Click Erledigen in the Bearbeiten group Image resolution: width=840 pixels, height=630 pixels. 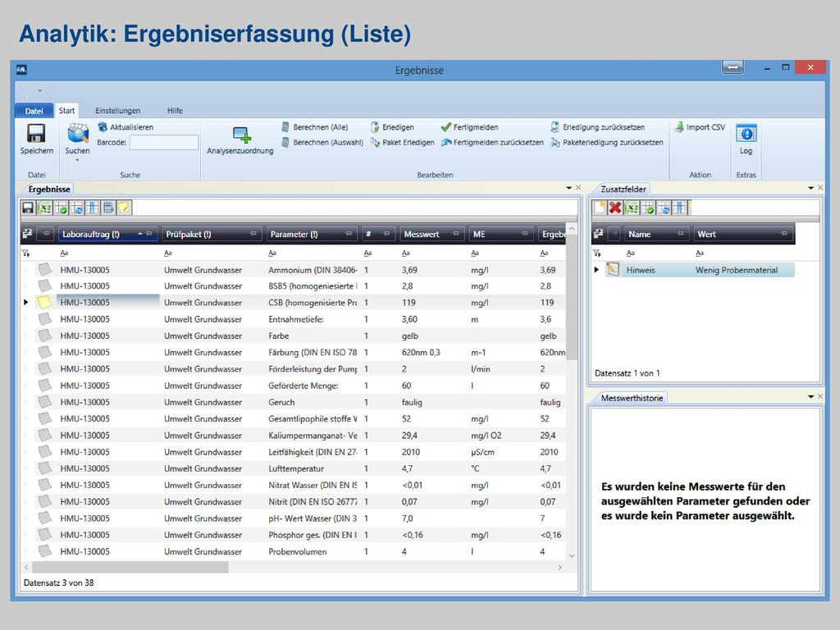tap(392, 127)
